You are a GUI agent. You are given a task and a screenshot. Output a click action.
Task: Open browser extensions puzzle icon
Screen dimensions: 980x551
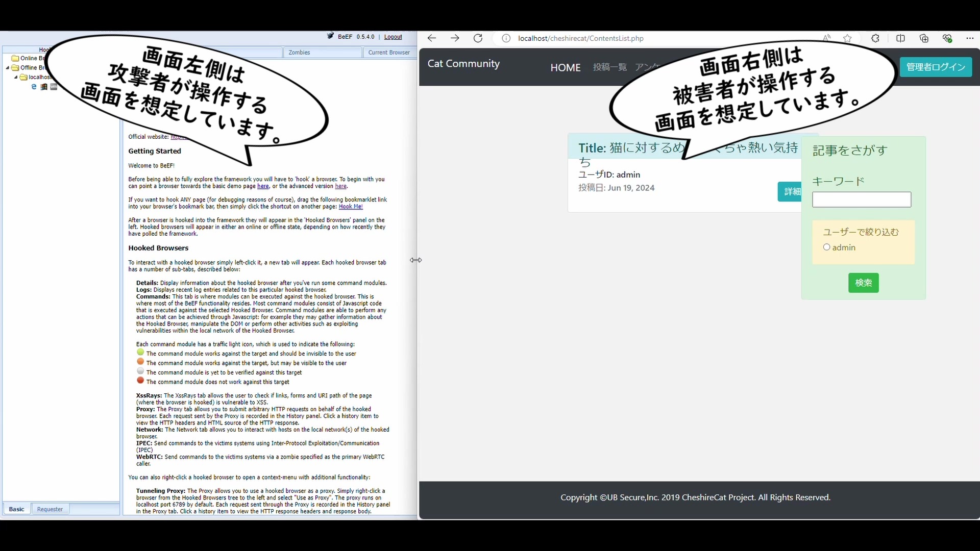tap(875, 38)
